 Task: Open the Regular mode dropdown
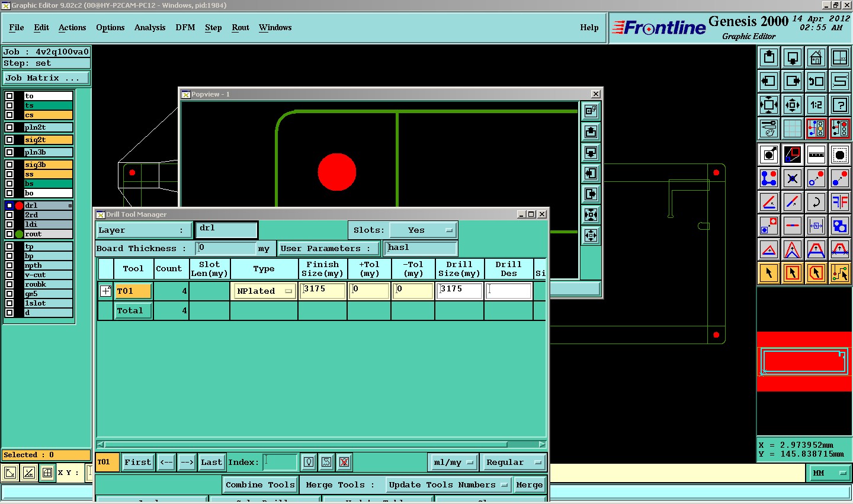coord(514,462)
